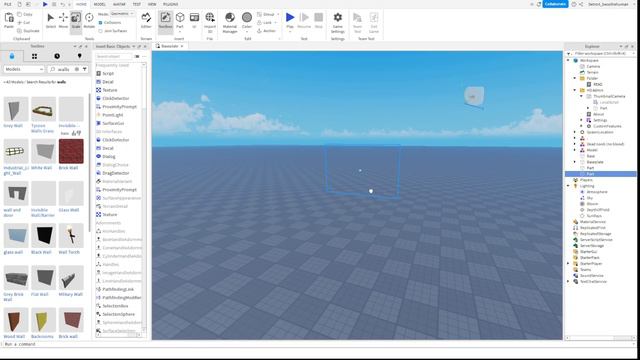Switch to the MODEL ribbon tab
The height and width of the screenshot is (360, 640).
click(x=100, y=4)
